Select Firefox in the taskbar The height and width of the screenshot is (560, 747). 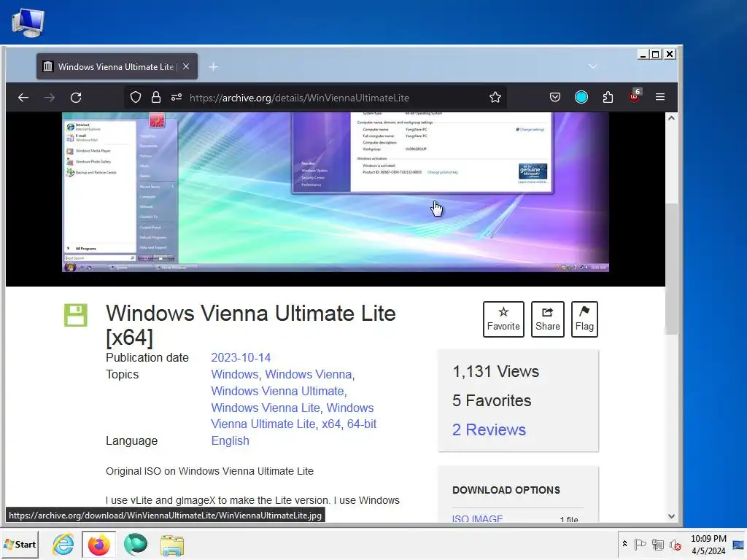point(98,544)
